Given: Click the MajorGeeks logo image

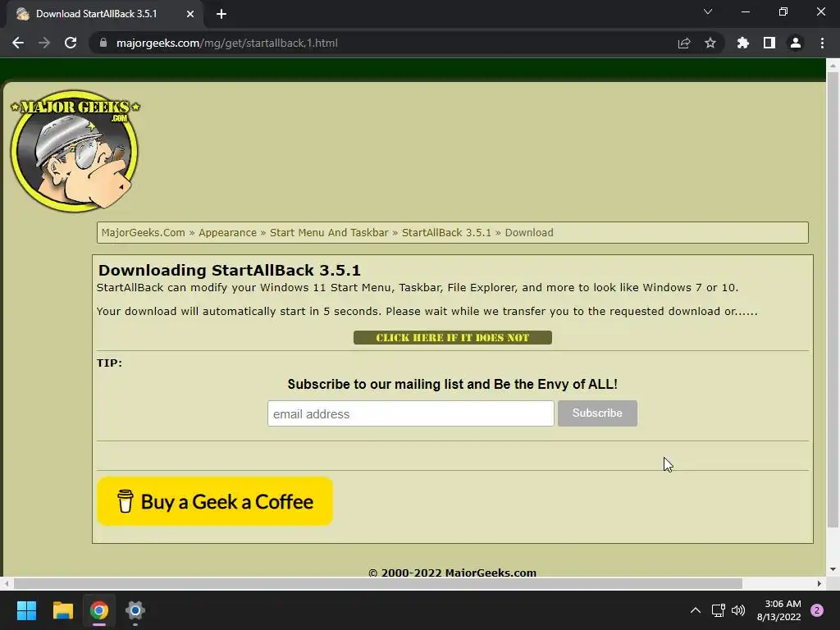Looking at the screenshot, I should point(75,151).
